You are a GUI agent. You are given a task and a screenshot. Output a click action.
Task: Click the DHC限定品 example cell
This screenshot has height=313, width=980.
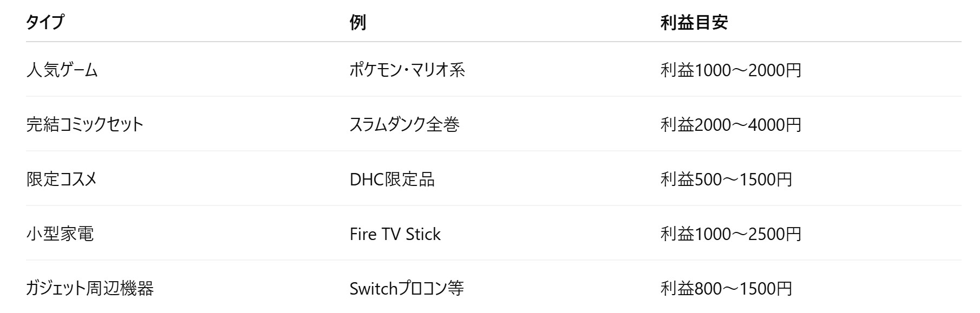click(x=392, y=179)
